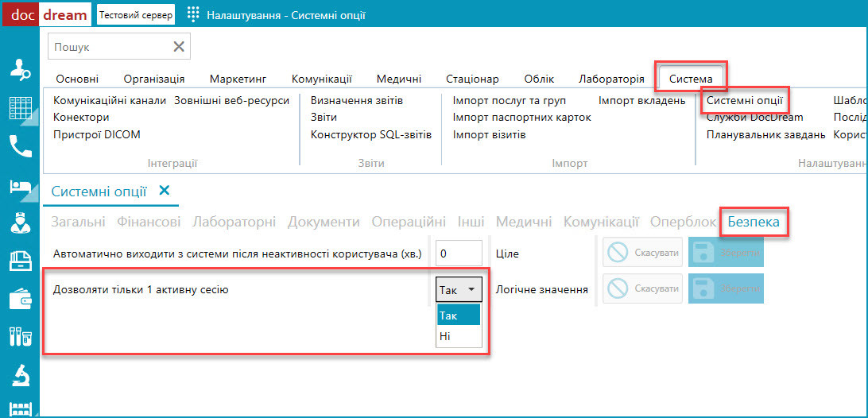
Task: Open the doctor sidebar icon
Action: point(21,223)
